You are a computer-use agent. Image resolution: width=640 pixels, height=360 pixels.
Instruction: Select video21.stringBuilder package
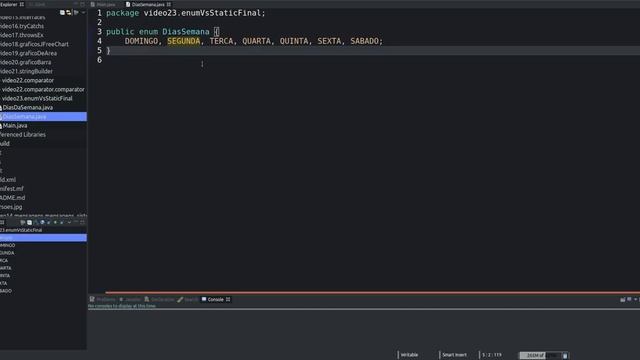(x=26, y=71)
